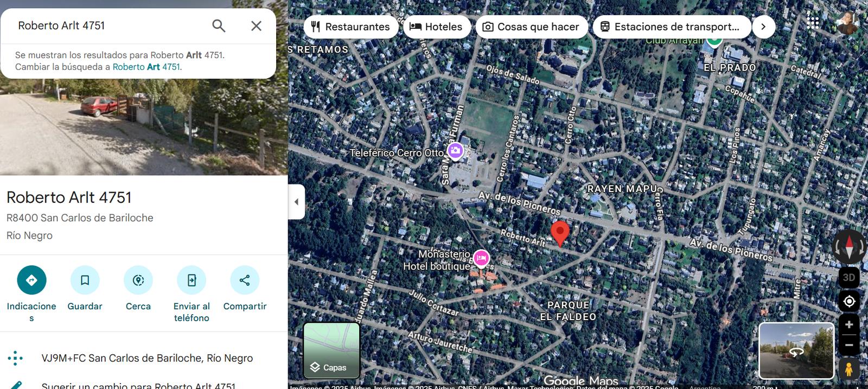Clear the search with the X icon
Image resolution: width=868 pixels, height=389 pixels.
256,25
